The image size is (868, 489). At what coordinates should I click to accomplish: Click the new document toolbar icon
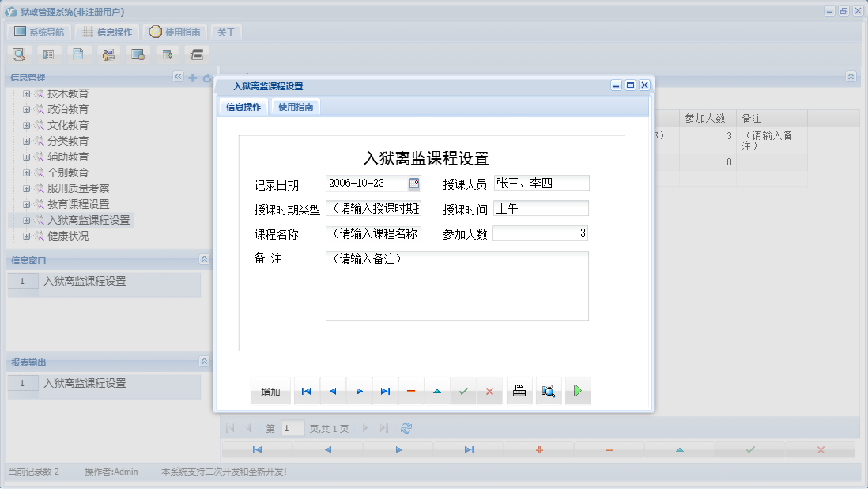pyautogui.click(x=78, y=54)
